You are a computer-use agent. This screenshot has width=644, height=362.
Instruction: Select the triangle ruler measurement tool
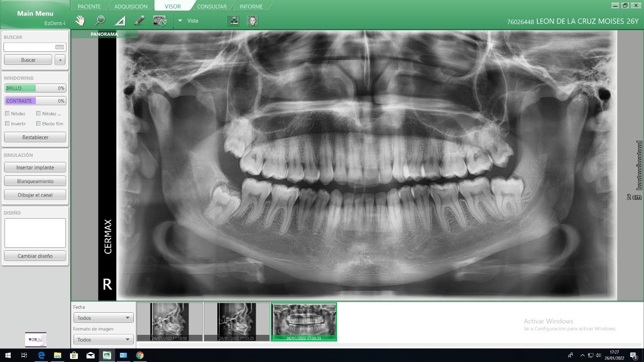pyautogui.click(x=120, y=21)
